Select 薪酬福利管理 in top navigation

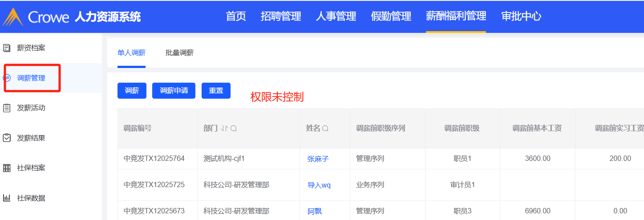[456, 16]
